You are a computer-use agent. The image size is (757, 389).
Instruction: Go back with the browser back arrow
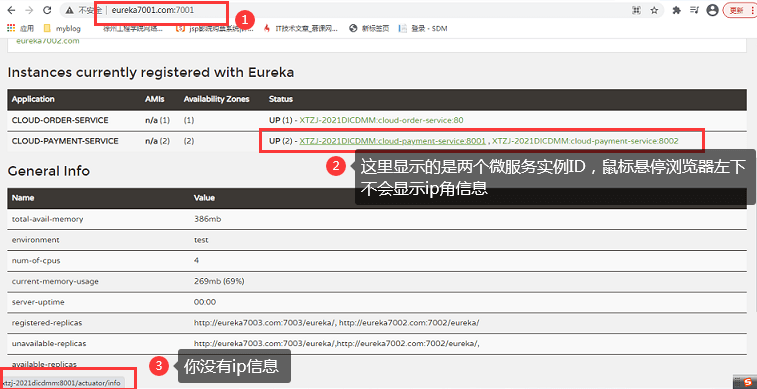coord(11,10)
